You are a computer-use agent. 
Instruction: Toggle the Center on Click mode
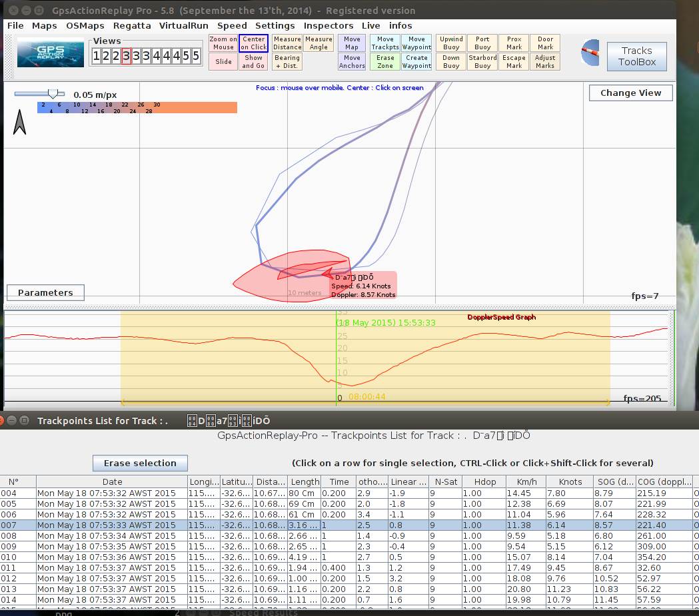tap(253, 43)
